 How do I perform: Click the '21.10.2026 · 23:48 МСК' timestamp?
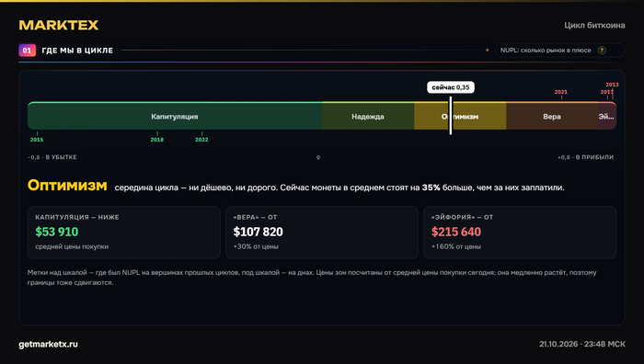[x=582, y=344]
